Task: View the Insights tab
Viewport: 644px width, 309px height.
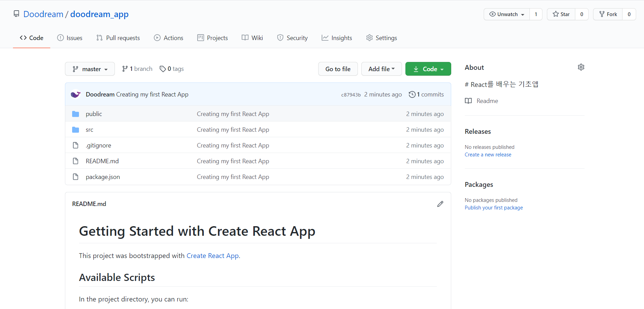Action: (337, 38)
